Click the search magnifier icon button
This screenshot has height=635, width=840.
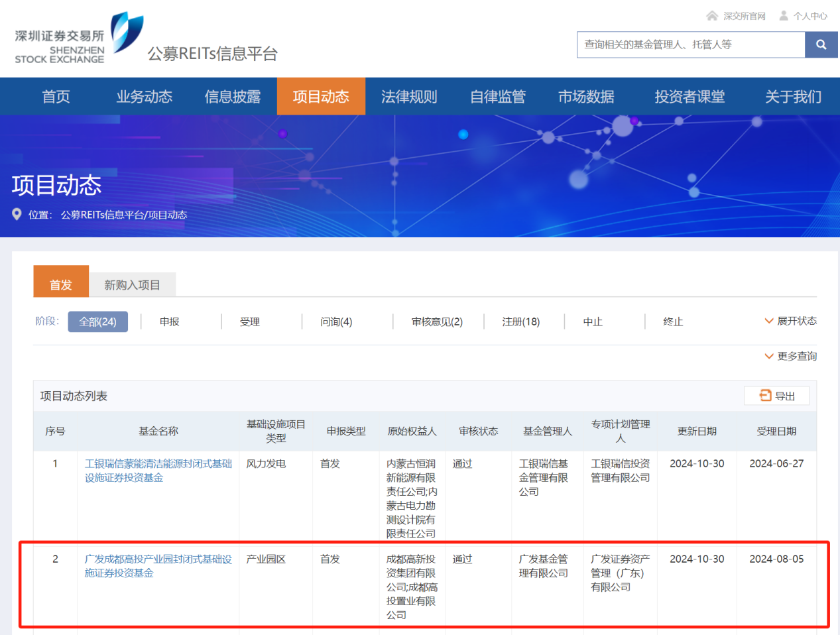(821, 45)
